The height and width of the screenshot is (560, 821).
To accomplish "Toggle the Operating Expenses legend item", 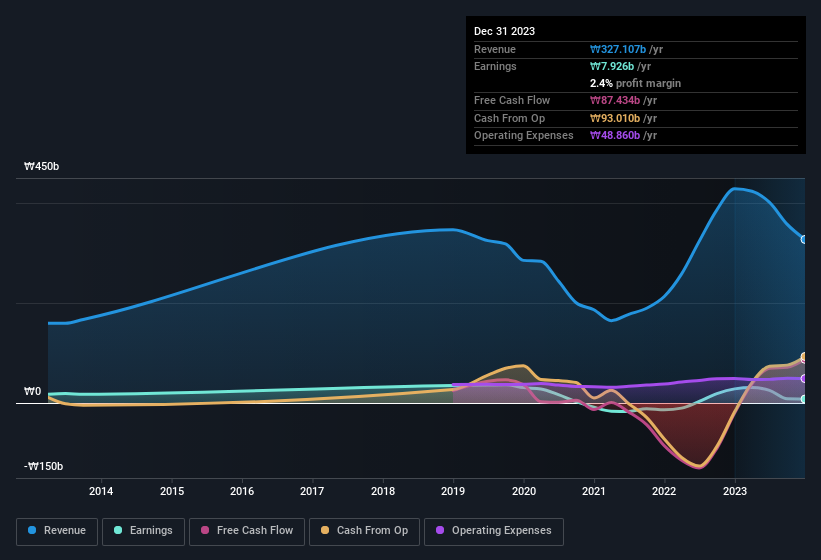I will [x=493, y=531].
